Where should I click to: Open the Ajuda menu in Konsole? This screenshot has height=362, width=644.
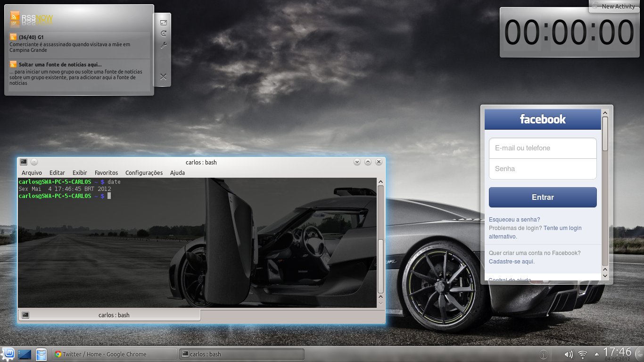point(177,173)
